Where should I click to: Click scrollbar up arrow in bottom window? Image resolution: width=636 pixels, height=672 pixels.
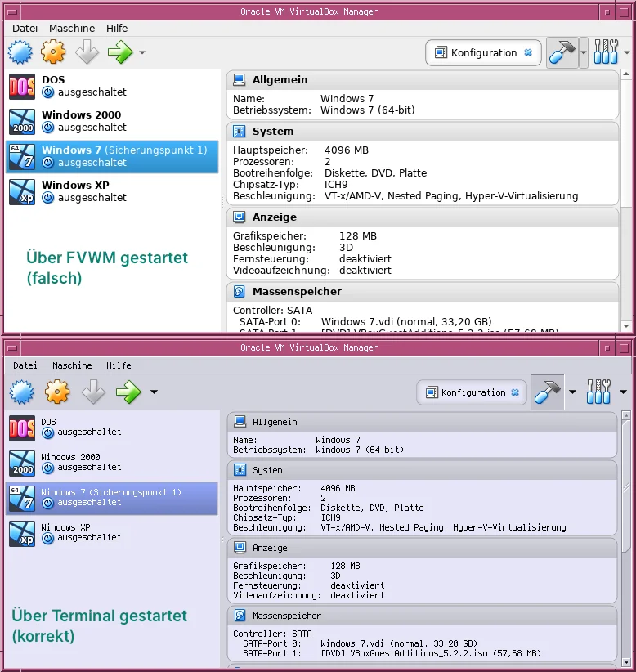point(625,415)
